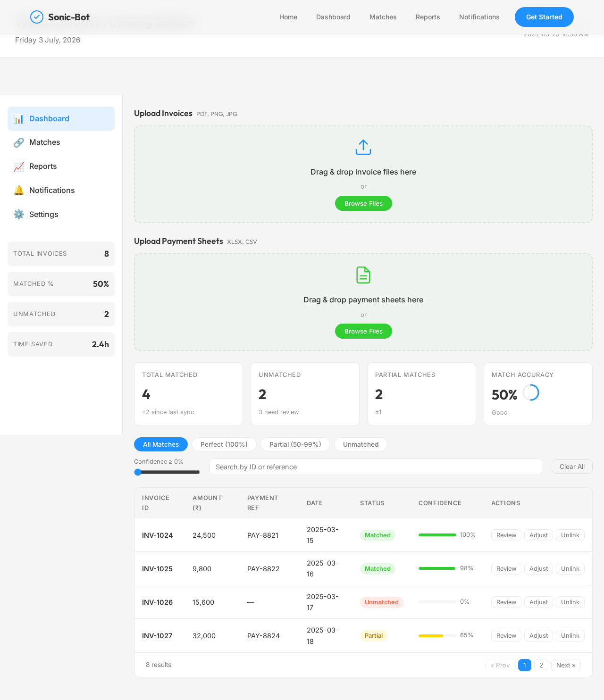The image size is (604, 700).
Task: Adjust invoice INV-1027 match
Action: pos(538,636)
